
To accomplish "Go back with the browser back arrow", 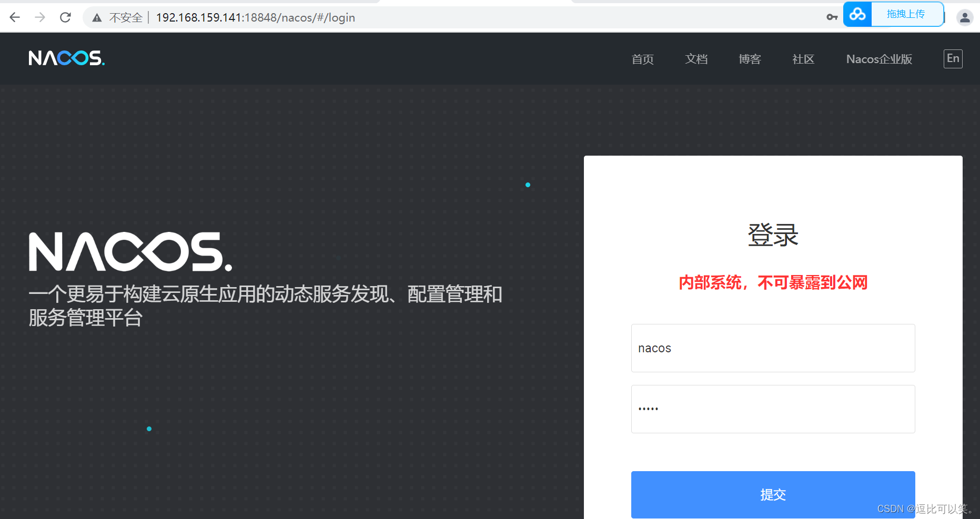I will (15, 17).
